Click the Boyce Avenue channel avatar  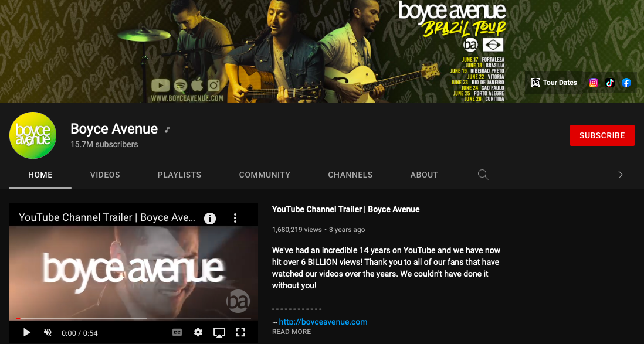click(33, 135)
